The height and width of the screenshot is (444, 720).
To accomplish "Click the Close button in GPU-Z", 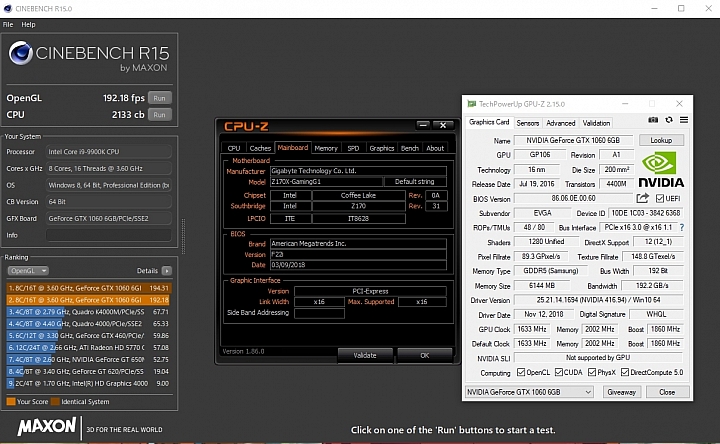I will (667, 392).
